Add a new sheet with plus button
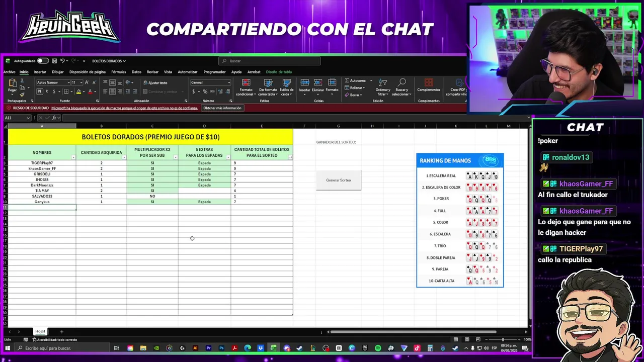Image resolution: width=644 pixels, height=362 pixels. click(61, 331)
